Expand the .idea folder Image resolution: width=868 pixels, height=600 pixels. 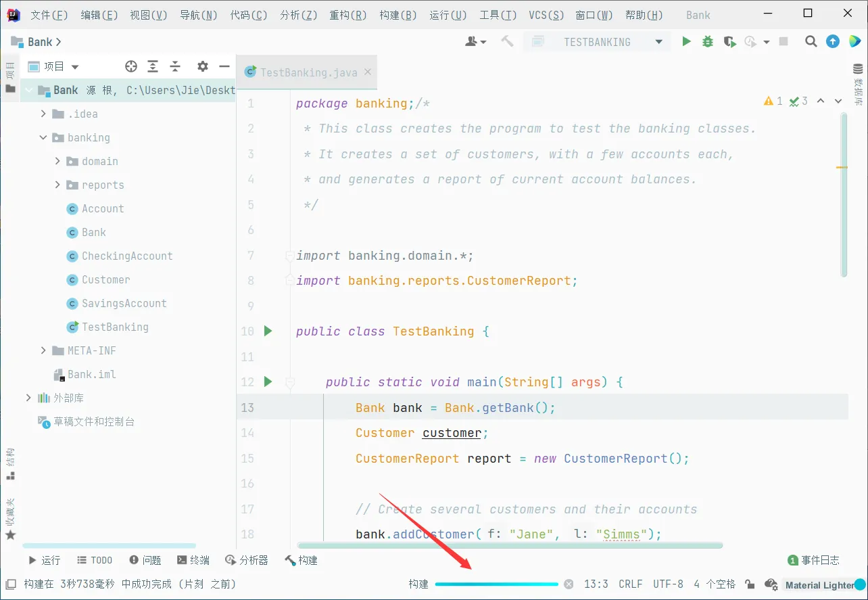[x=43, y=114]
